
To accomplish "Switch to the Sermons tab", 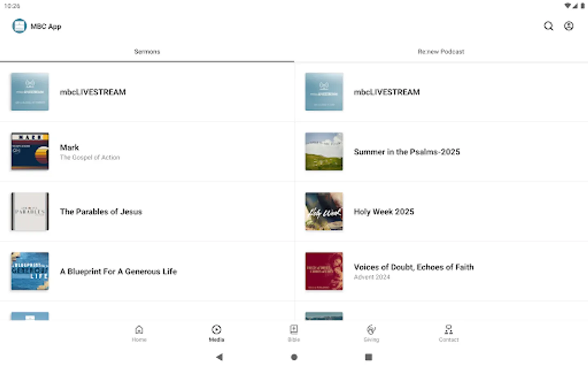I will [x=147, y=52].
